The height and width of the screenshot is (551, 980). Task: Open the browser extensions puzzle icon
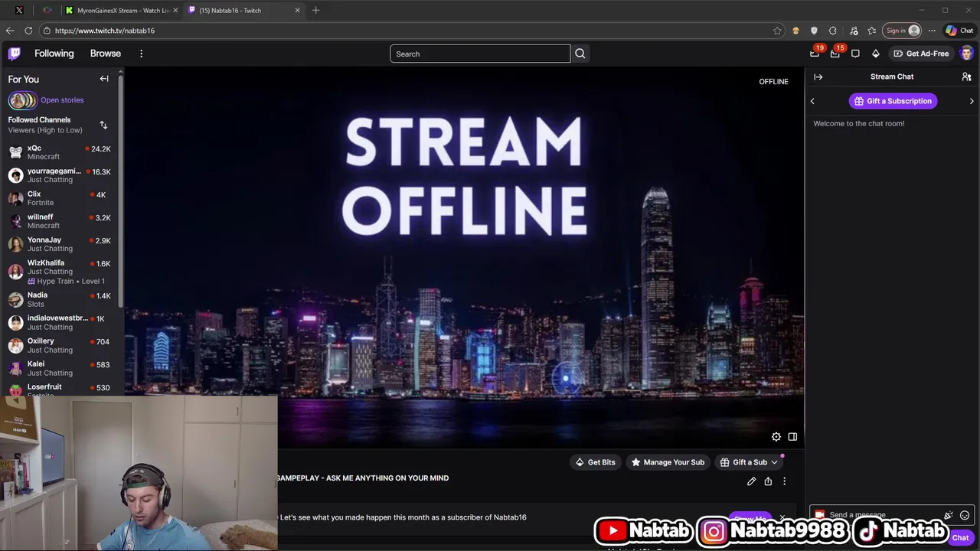tap(833, 31)
